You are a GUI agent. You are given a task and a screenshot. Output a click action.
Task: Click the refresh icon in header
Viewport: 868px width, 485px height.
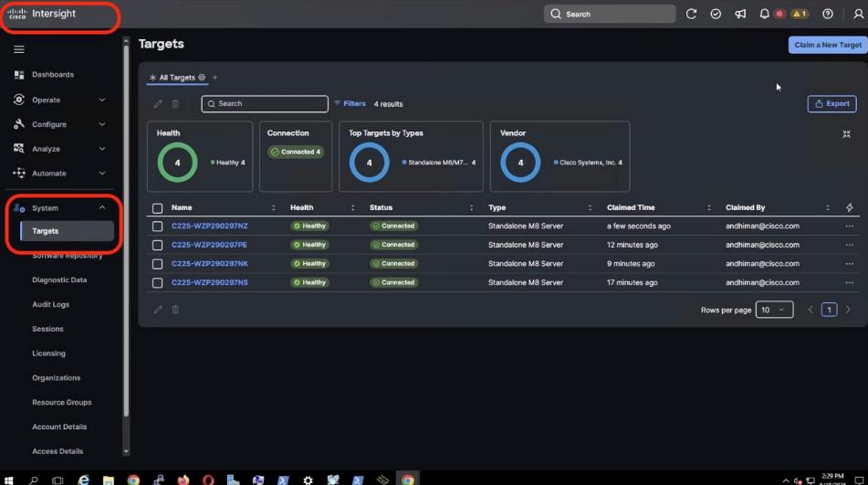[x=691, y=14]
